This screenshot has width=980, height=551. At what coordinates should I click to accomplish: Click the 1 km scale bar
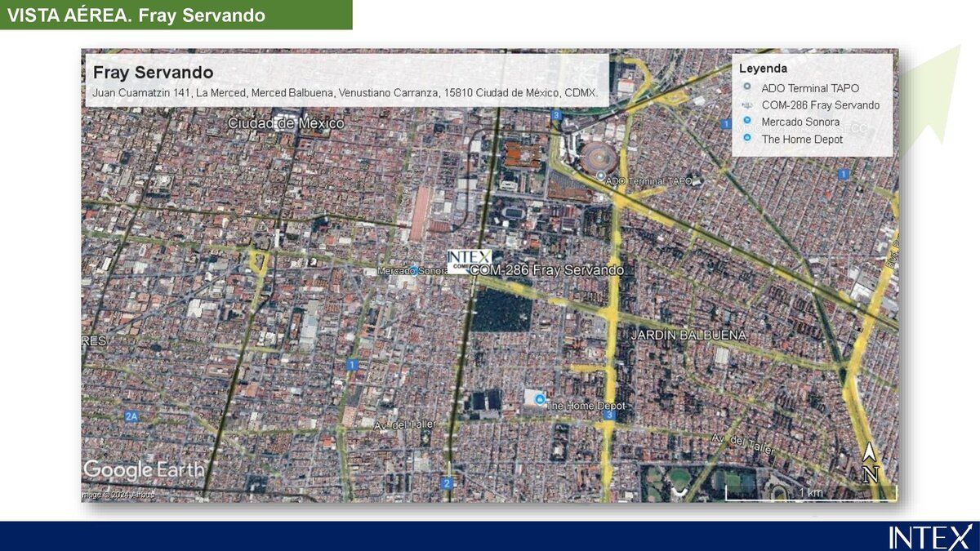[811, 493]
